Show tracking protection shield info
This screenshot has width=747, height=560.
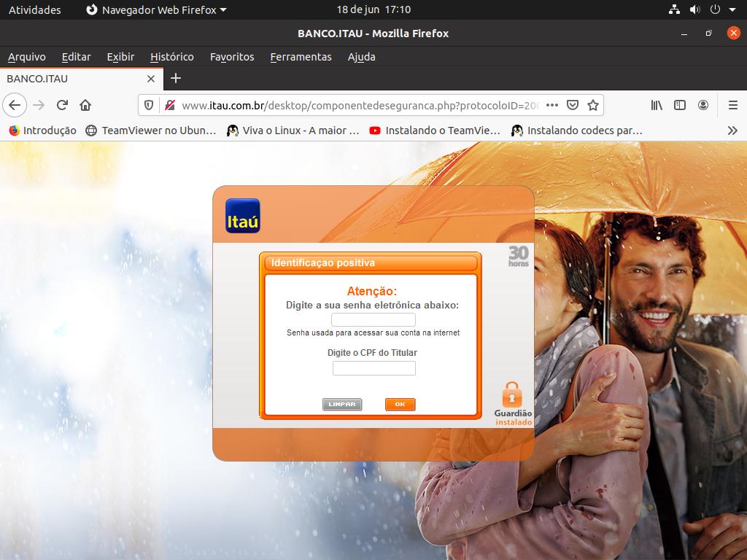(149, 105)
